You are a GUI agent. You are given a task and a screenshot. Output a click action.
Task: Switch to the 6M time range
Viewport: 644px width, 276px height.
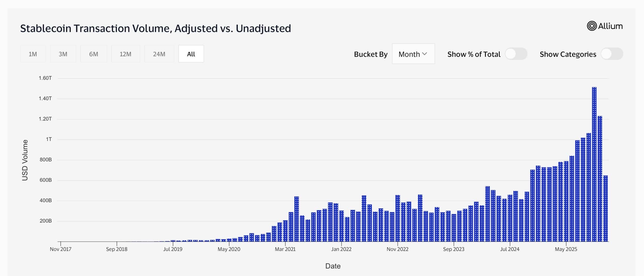coord(93,54)
